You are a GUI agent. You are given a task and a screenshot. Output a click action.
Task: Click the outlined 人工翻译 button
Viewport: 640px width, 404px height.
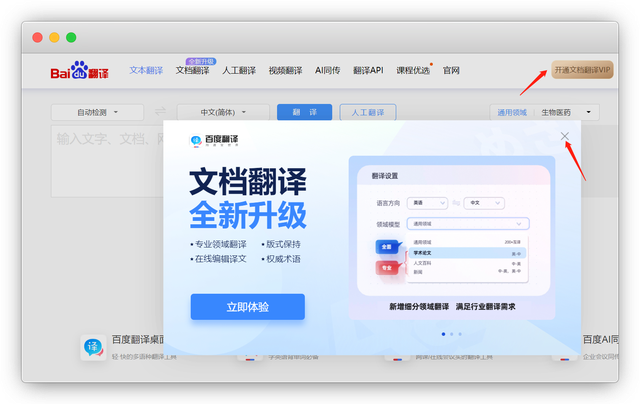(368, 112)
